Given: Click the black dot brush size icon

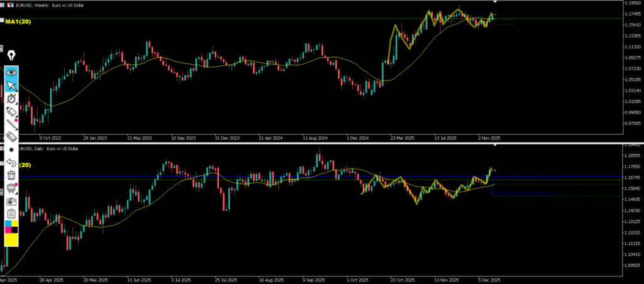Looking at the screenshot, I should click(x=11, y=150).
